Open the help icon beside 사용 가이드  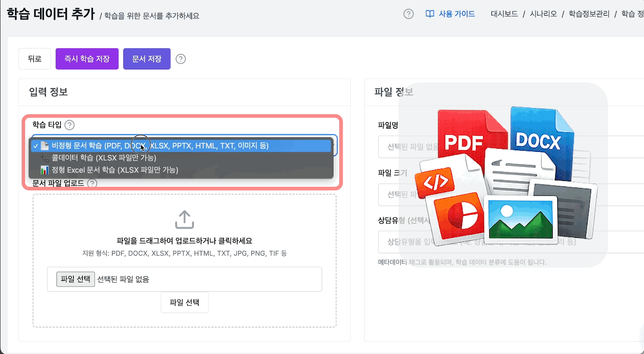click(x=409, y=14)
